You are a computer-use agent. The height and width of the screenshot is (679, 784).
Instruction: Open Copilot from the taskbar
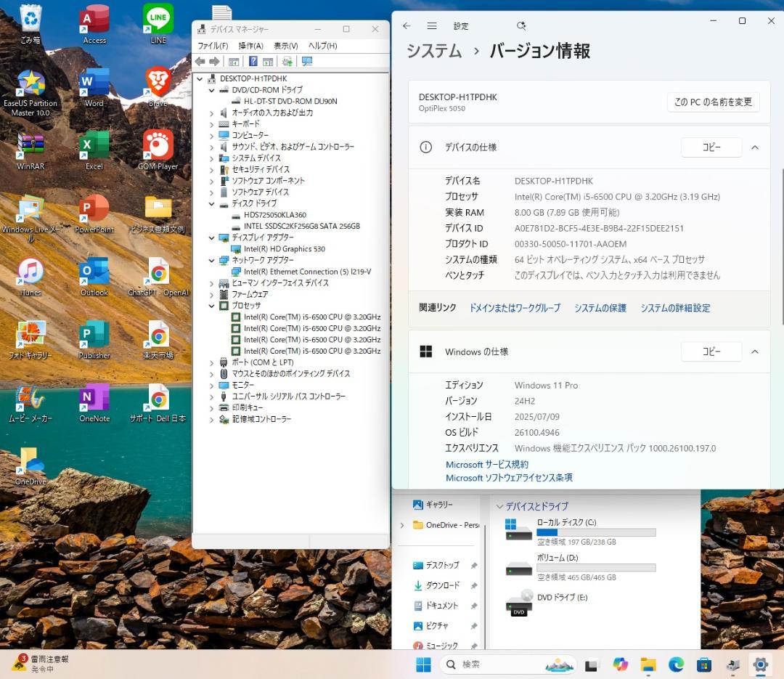pos(621,664)
